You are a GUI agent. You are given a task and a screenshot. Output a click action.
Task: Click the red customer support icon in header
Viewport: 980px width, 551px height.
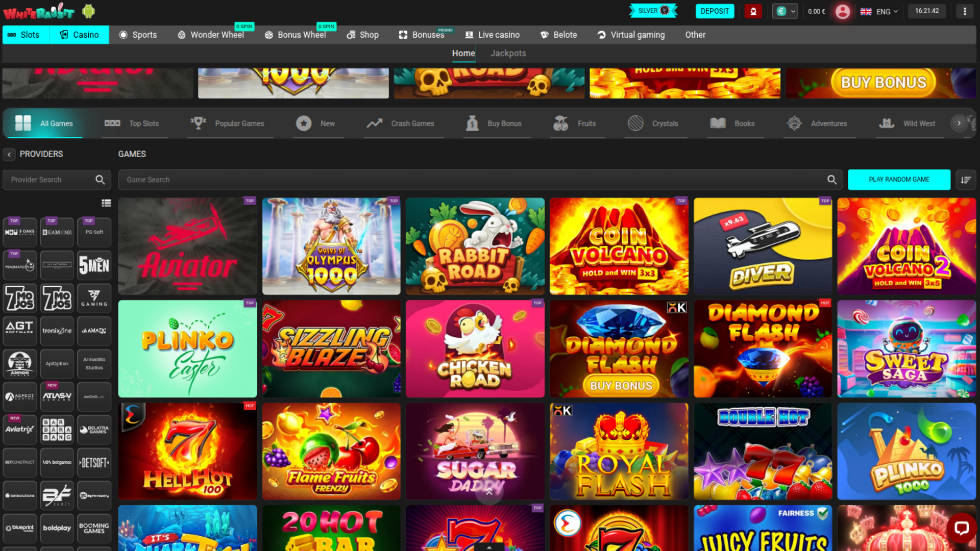point(753,11)
